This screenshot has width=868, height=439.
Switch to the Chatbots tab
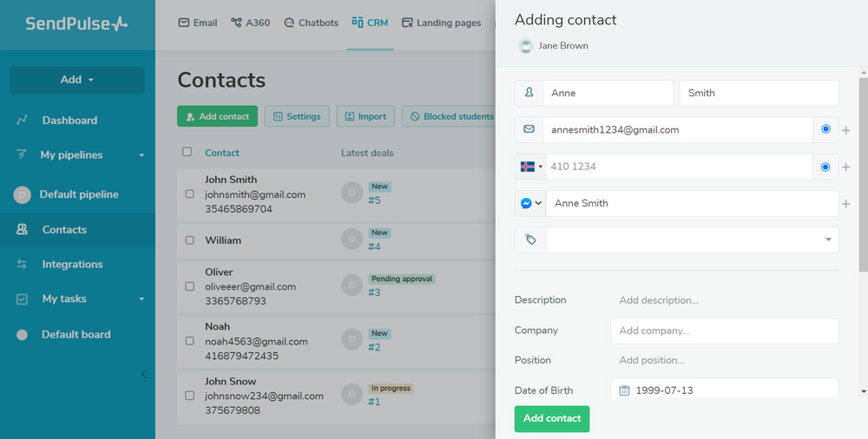point(311,23)
